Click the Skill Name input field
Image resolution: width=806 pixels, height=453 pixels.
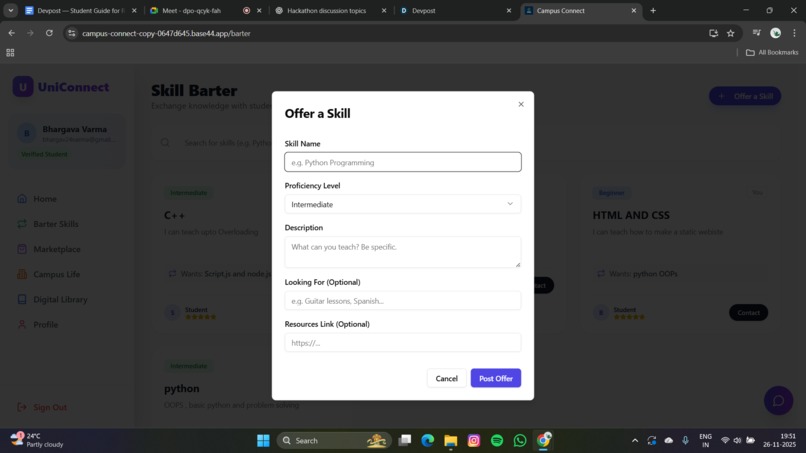click(x=402, y=162)
